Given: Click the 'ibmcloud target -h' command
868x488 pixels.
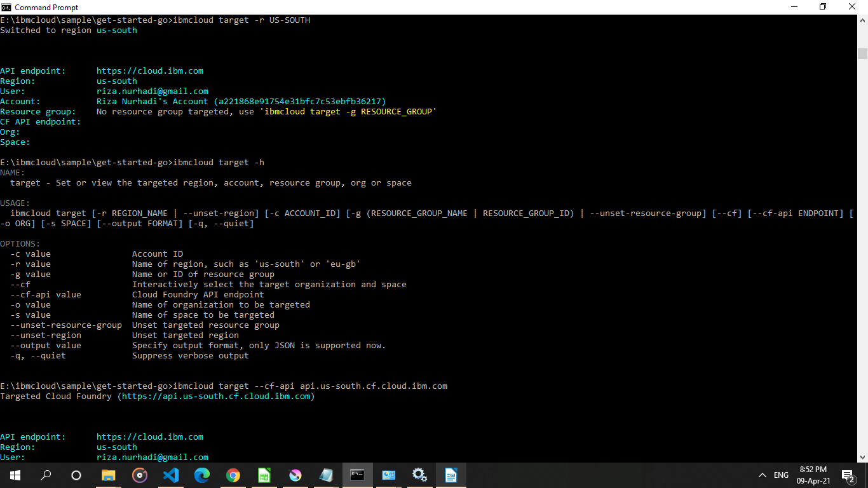Looking at the screenshot, I should 219,163.
